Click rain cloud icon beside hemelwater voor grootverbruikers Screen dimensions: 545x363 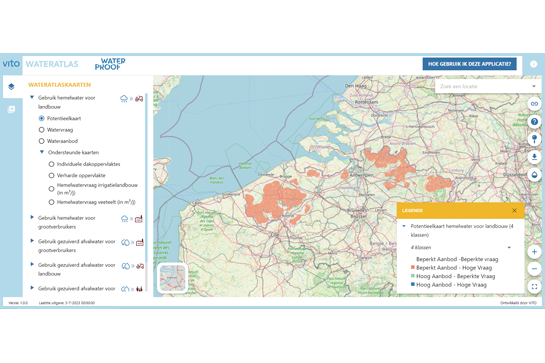[x=124, y=219]
